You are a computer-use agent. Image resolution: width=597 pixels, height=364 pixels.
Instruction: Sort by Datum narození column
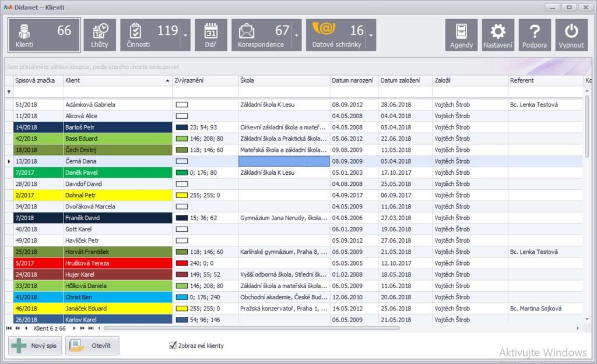pos(354,80)
